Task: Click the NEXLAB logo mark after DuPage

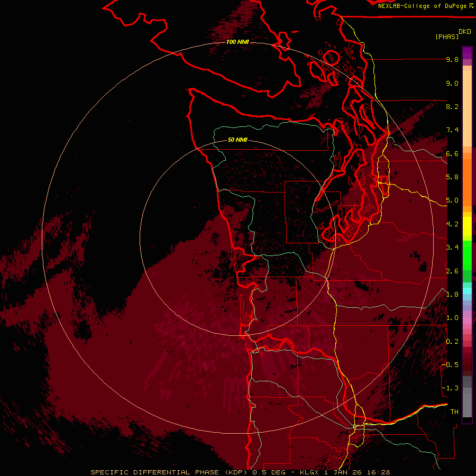Action: pos(471,5)
